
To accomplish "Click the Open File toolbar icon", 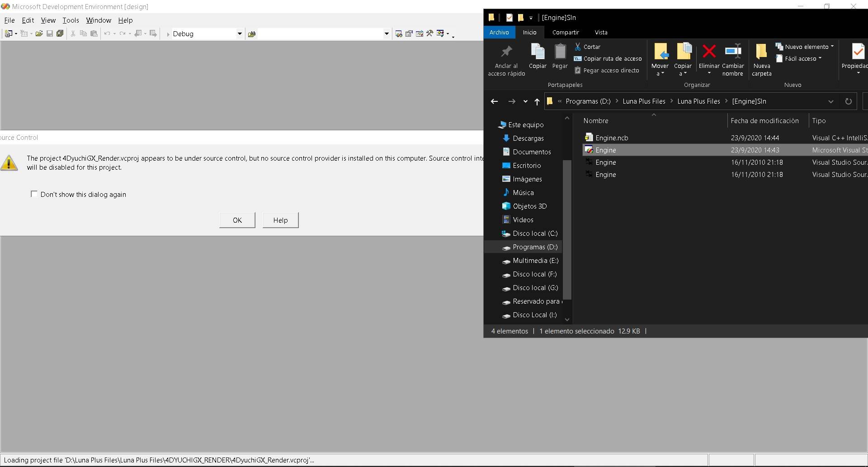I will 39,33.
